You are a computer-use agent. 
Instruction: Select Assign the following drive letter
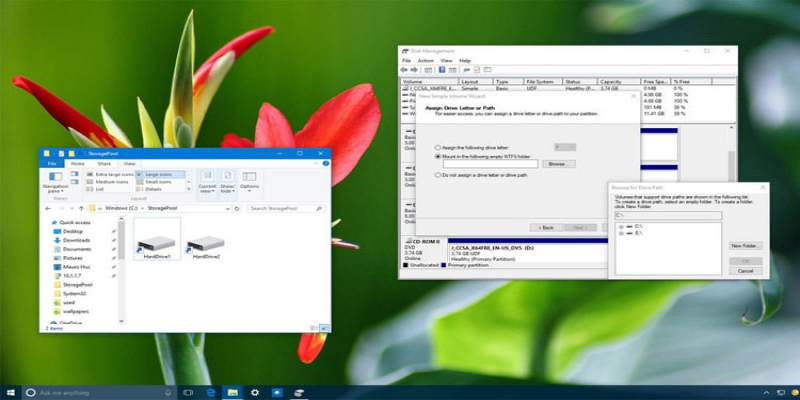point(438,147)
